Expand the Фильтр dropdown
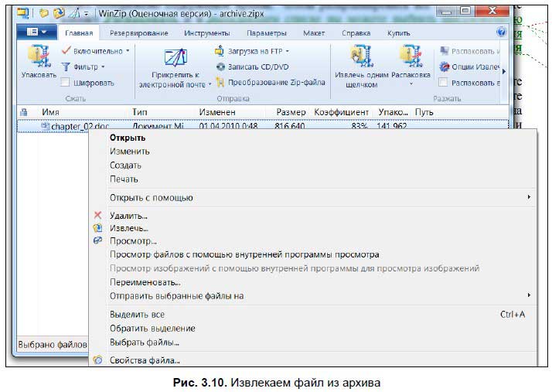Screen dimensions: 552x392 (103, 66)
